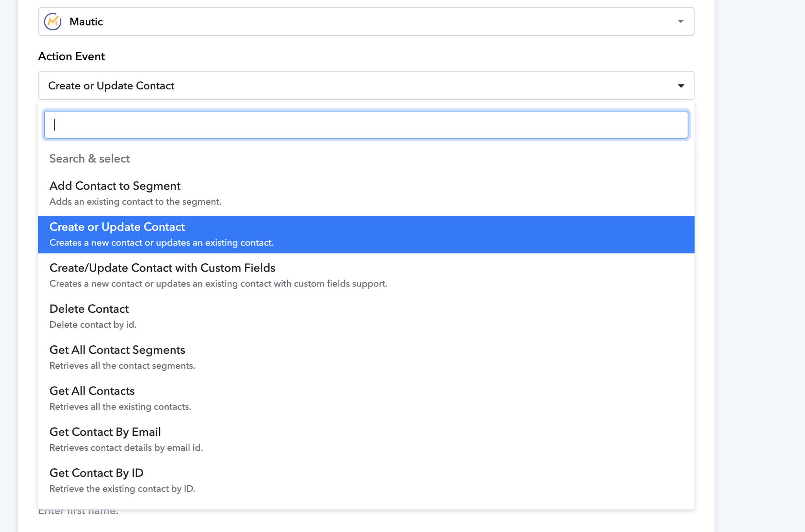The image size is (805, 532).
Task: Click 'Retrieves contact details by email id.' description
Action: tap(126, 448)
